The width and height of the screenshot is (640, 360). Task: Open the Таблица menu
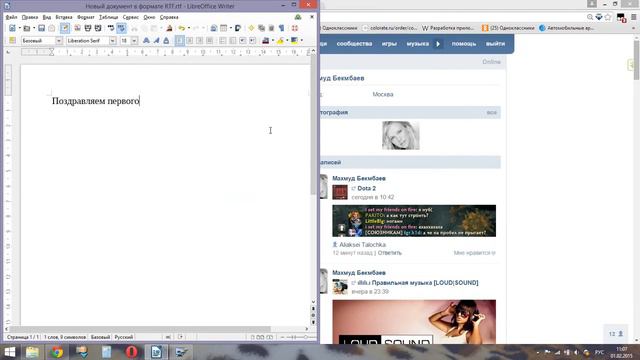(109, 17)
